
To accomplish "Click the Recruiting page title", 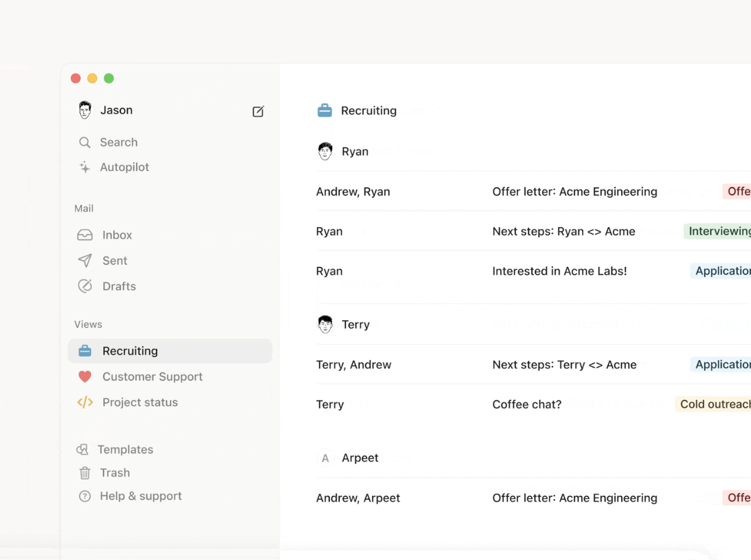I will (368, 111).
